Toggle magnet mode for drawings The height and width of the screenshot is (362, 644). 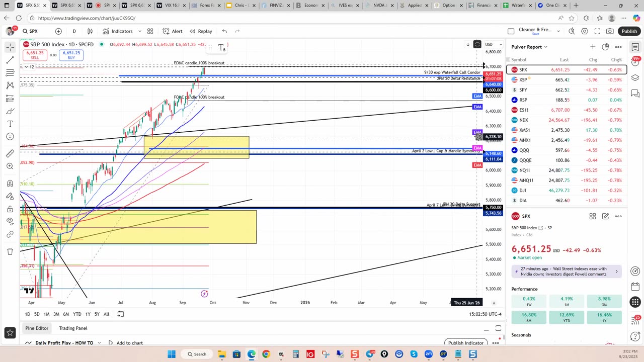10,184
